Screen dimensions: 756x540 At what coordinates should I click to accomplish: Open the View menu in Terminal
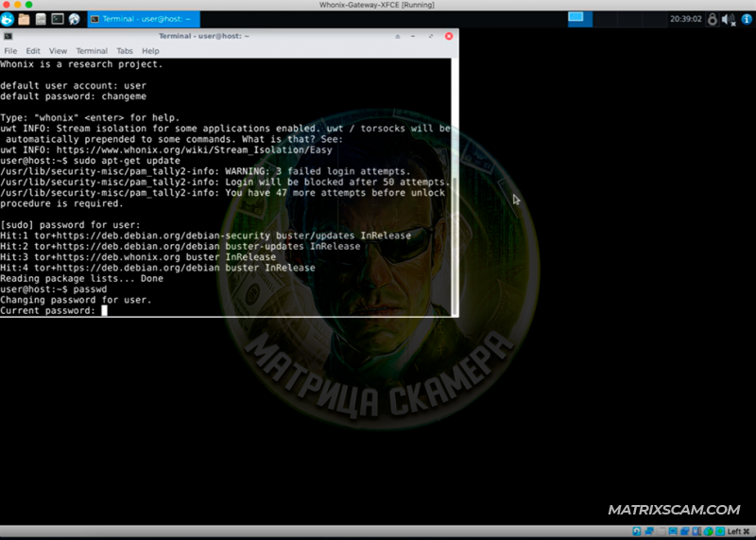(x=58, y=51)
